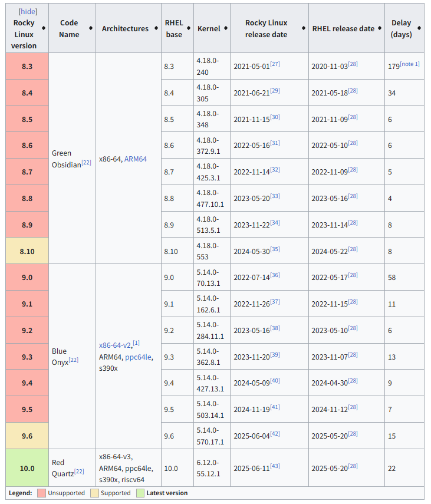Viewport: 431px width, 504px height.
Task: Sort by RHEL release date arrows
Action: tap(380, 28)
